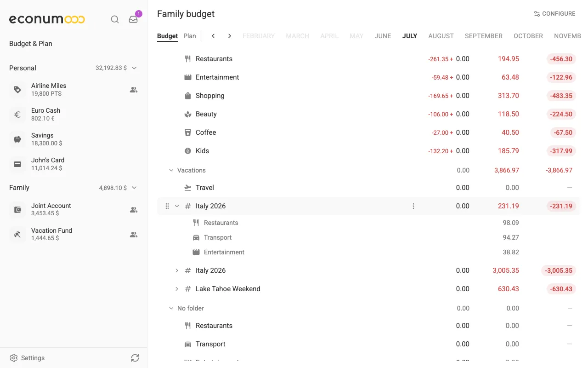Click shared users icon for Airline Miles

coord(134,90)
